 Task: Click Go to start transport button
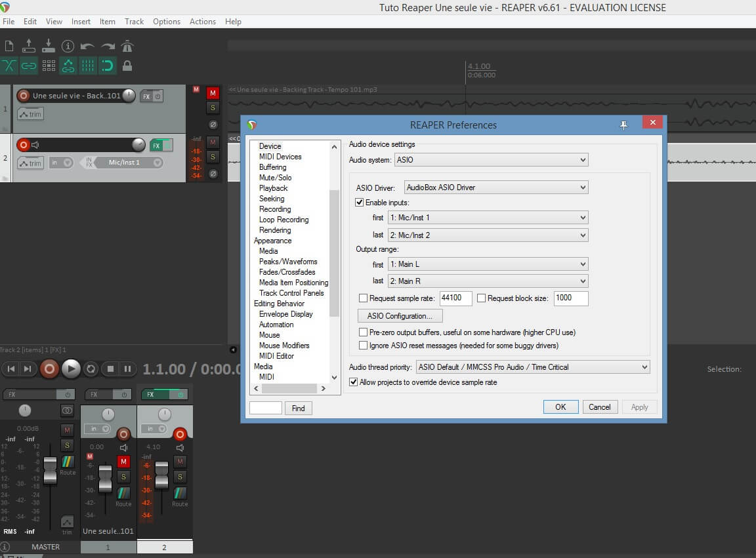click(11, 369)
